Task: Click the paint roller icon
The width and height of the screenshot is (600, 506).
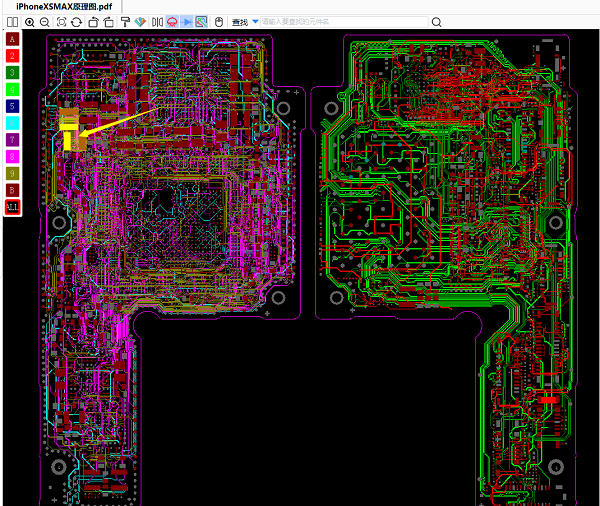Action: point(124,21)
